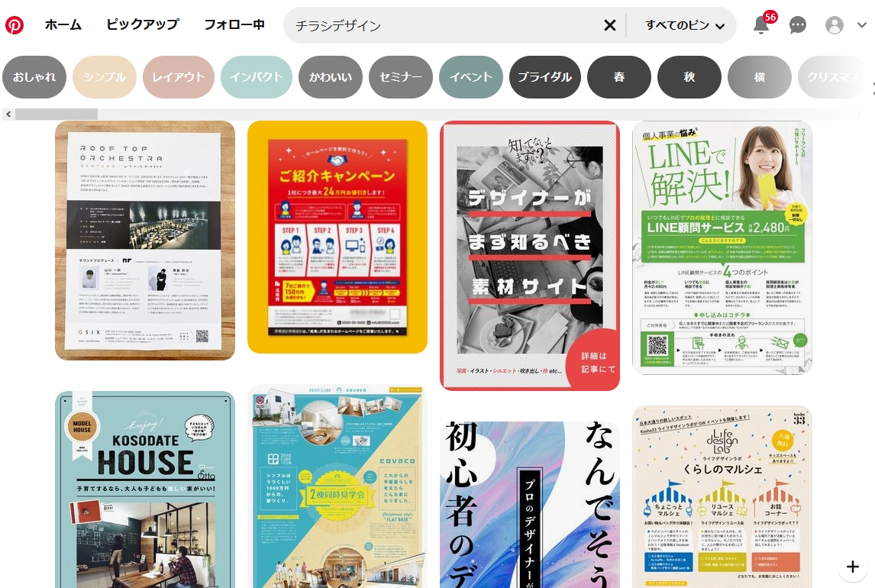Select the おしゃれ filter chip
This screenshot has width=875, height=588.
point(34,77)
